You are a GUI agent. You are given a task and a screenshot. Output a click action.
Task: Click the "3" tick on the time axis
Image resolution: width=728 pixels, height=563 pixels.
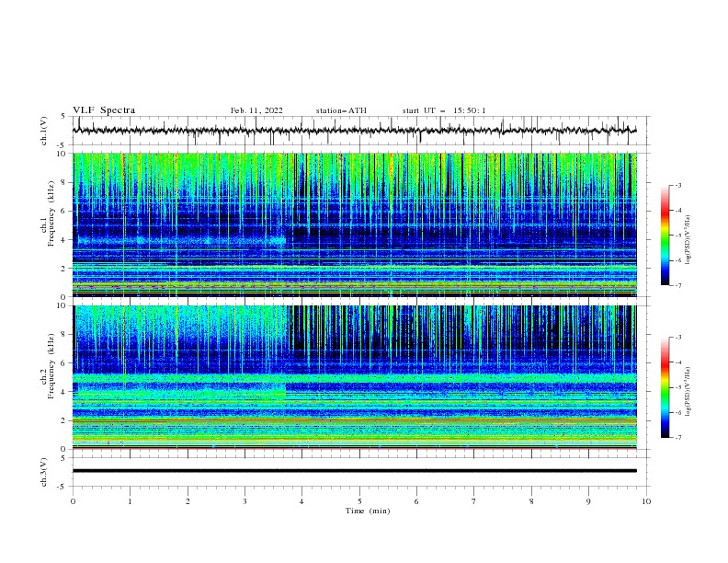coord(245,501)
